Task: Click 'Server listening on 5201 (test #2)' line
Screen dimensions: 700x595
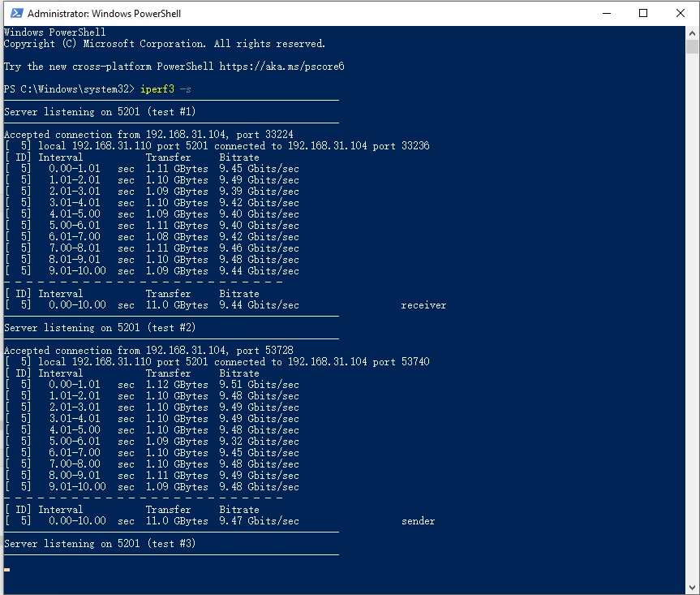Action: click(100, 327)
